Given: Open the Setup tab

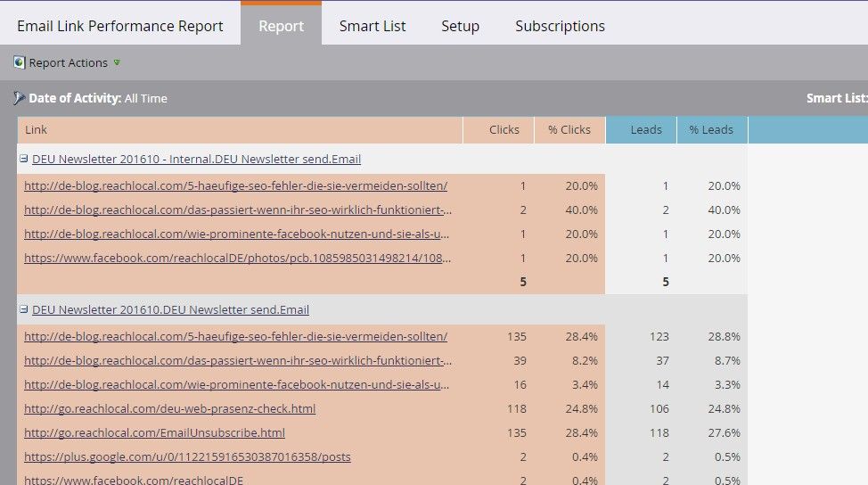Looking at the screenshot, I should (460, 26).
